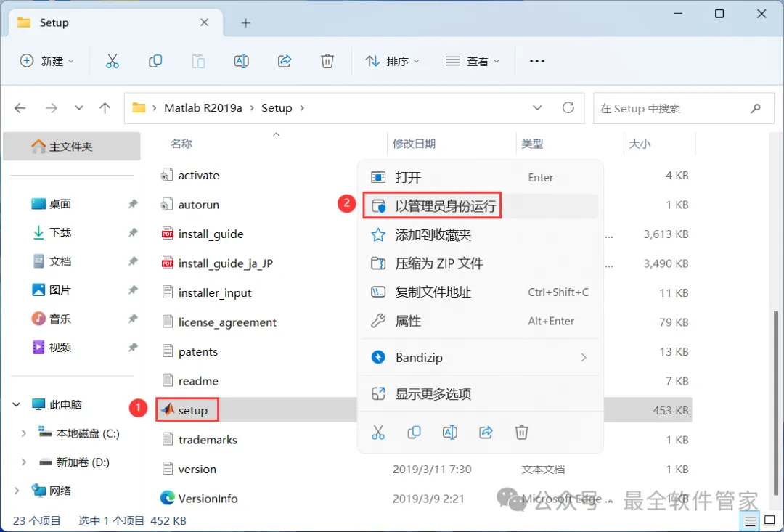Click the Share icon in the toolbar

tap(285, 61)
